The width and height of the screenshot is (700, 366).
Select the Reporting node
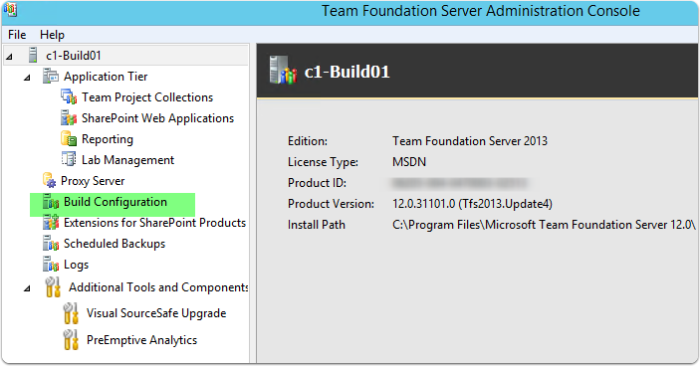pos(107,139)
